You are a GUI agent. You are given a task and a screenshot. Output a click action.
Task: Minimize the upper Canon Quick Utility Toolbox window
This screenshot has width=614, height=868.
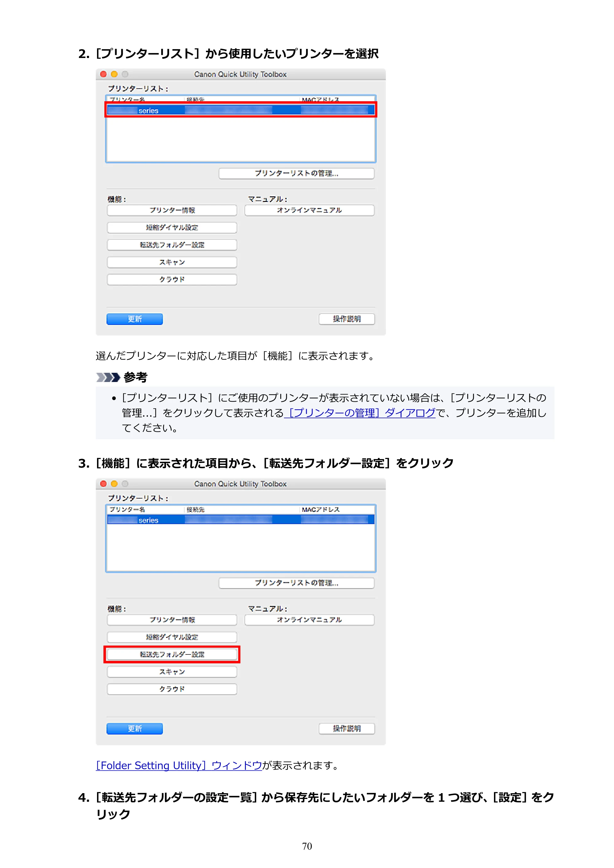[x=114, y=74]
